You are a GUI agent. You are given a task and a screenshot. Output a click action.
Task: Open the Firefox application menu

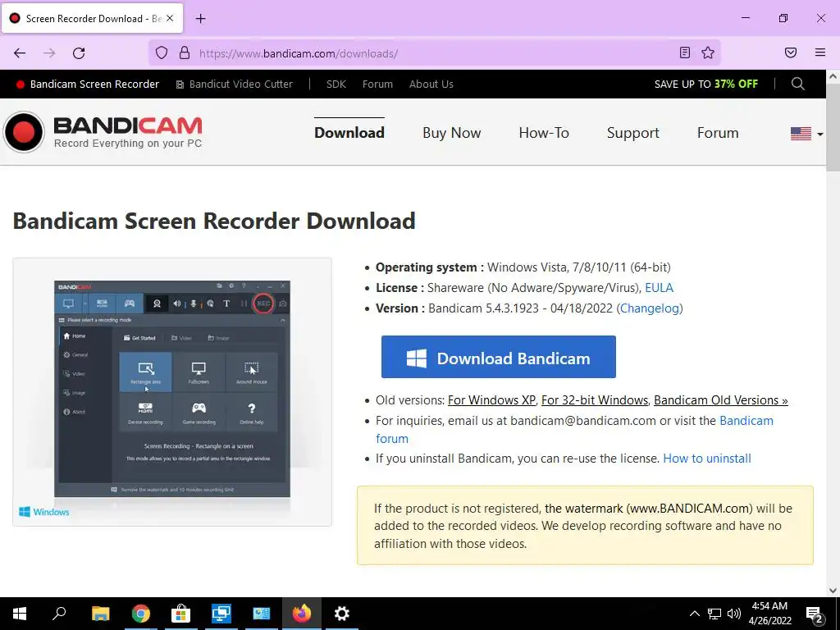tap(820, 52)
